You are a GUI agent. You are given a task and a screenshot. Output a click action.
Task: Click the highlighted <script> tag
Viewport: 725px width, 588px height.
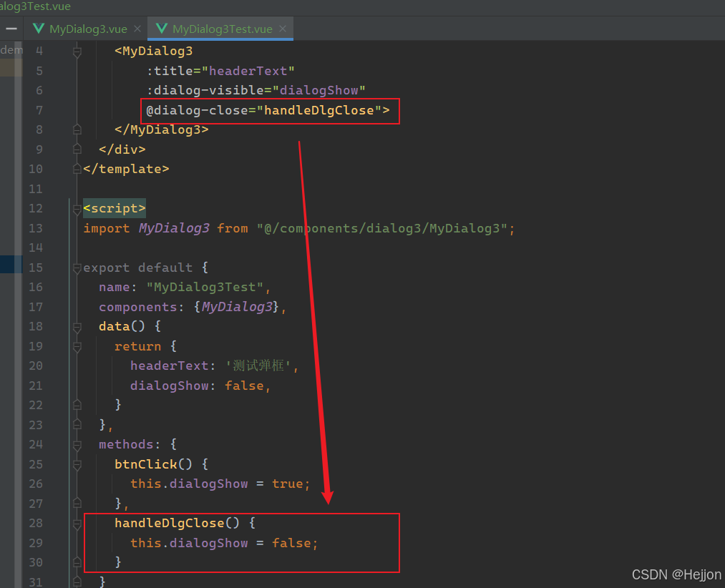click(115, 208)
